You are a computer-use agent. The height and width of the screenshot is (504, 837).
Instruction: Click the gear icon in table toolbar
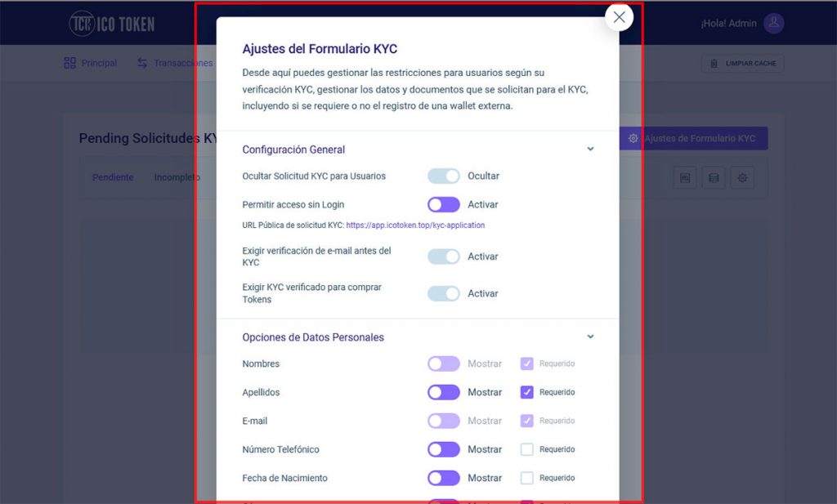[742, 177]
